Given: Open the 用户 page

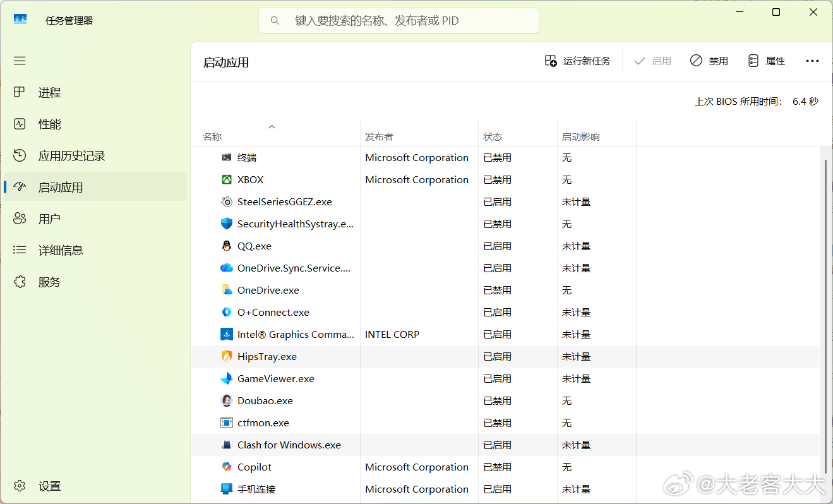Looking at the screenshot, I should coord(95,219).
